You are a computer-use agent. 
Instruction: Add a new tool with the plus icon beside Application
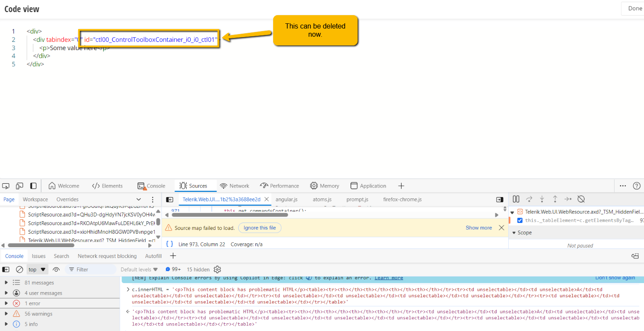[x=401, y=186]
